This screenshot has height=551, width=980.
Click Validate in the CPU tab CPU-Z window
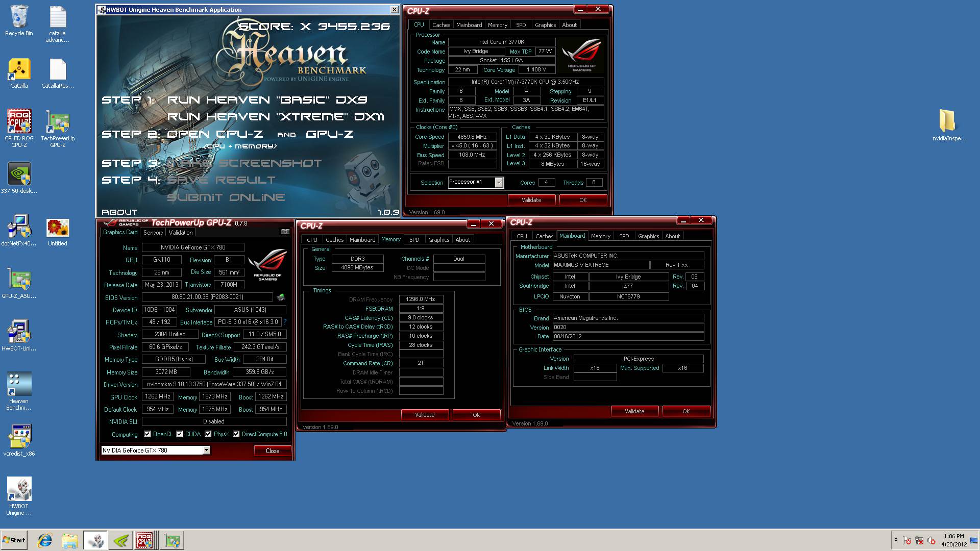[531, 200]
